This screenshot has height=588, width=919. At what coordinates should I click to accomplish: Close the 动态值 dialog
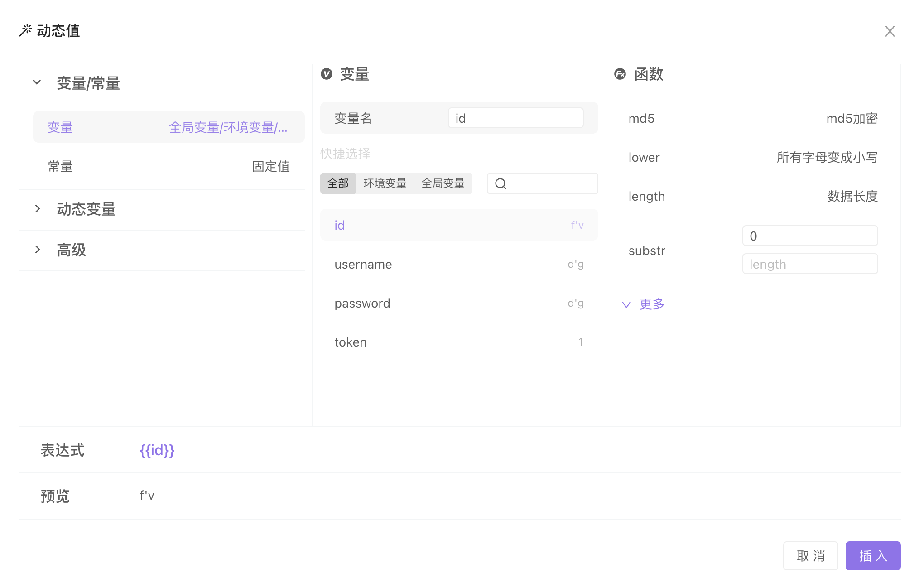tap(890, 31)
